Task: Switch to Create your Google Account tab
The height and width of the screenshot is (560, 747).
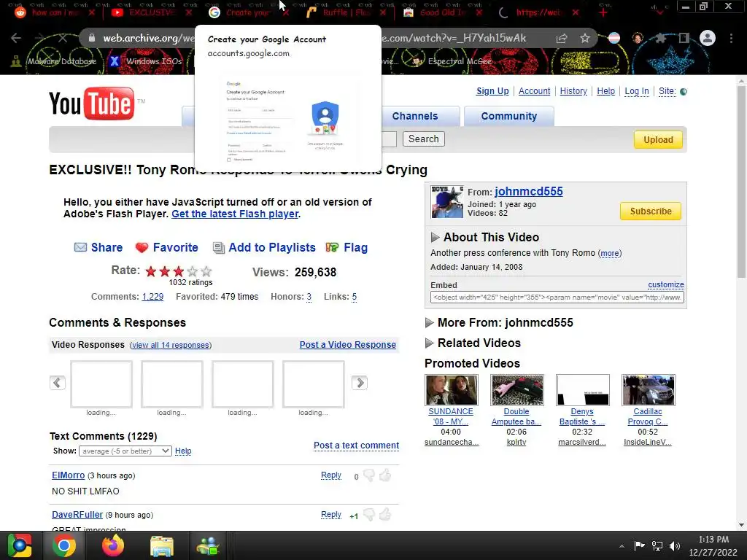Action: [x=249, y=12]
